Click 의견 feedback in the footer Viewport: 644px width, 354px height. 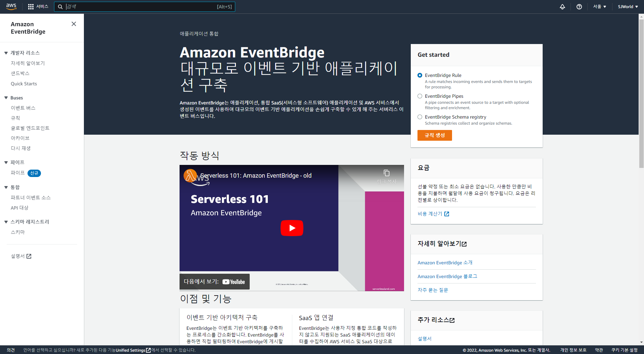point(11,350)
